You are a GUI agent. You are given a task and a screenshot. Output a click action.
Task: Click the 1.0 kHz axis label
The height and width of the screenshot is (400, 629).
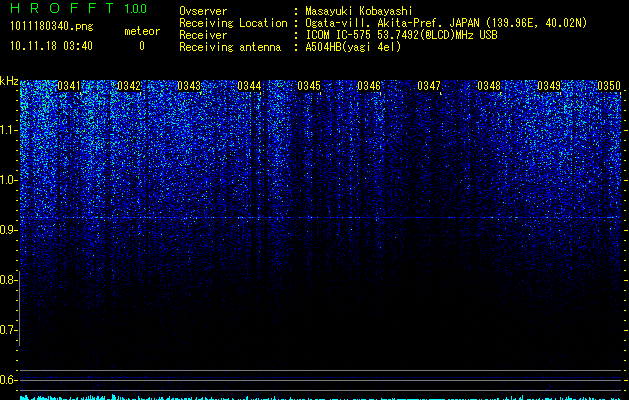pos(6,180)
